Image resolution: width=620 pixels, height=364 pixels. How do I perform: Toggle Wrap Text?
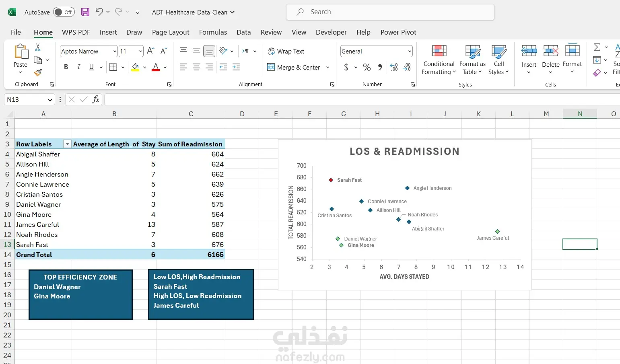[286, 51]
